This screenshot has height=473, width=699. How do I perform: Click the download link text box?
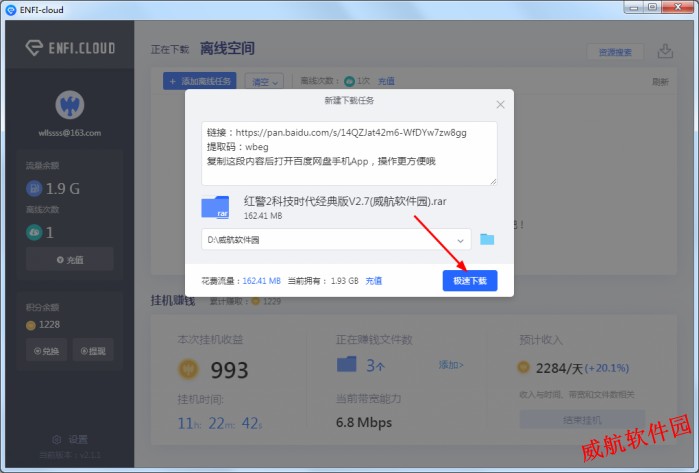pos(349,153)
